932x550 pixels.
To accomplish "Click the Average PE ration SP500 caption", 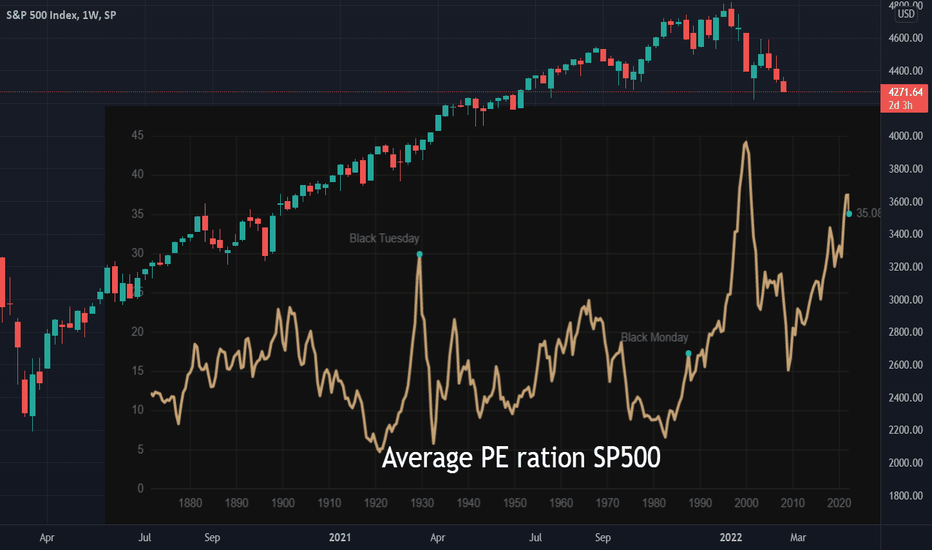I will 521,457.
